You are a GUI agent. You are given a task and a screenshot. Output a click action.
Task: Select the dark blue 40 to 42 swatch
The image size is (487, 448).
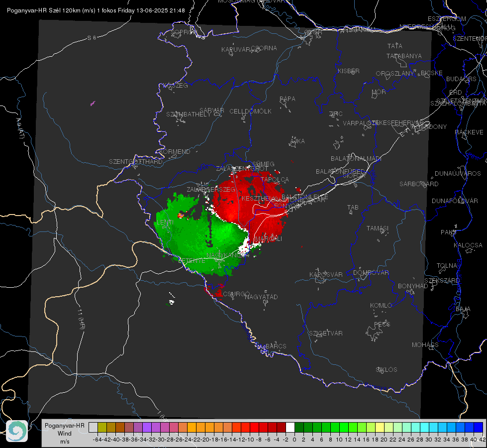(479, 427)
